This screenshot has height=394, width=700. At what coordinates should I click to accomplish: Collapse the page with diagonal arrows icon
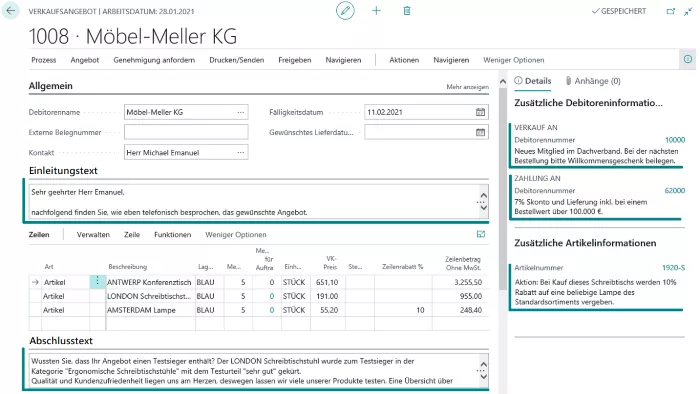(688, 11)
